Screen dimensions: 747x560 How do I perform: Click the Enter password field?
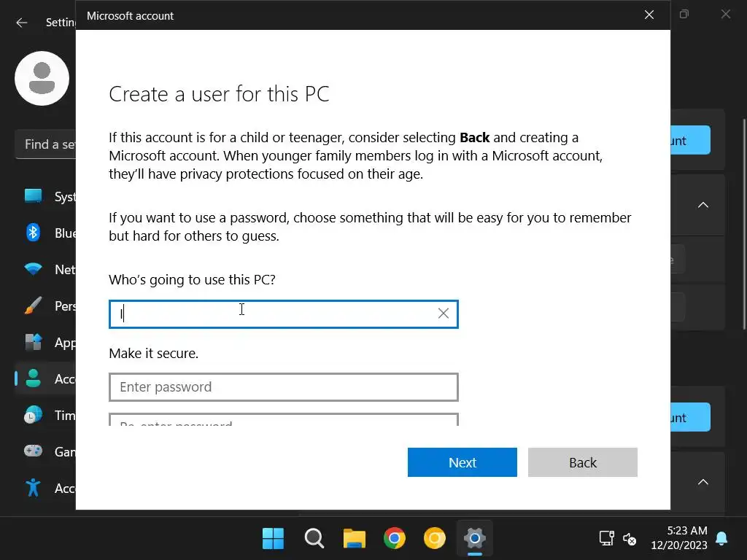click(284, 386)
